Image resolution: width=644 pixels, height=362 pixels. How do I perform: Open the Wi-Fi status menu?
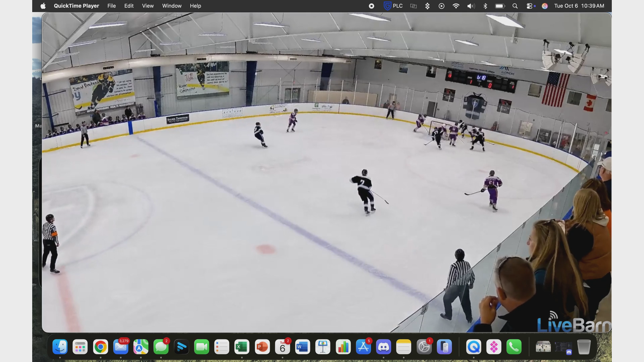tap(456, 6)
